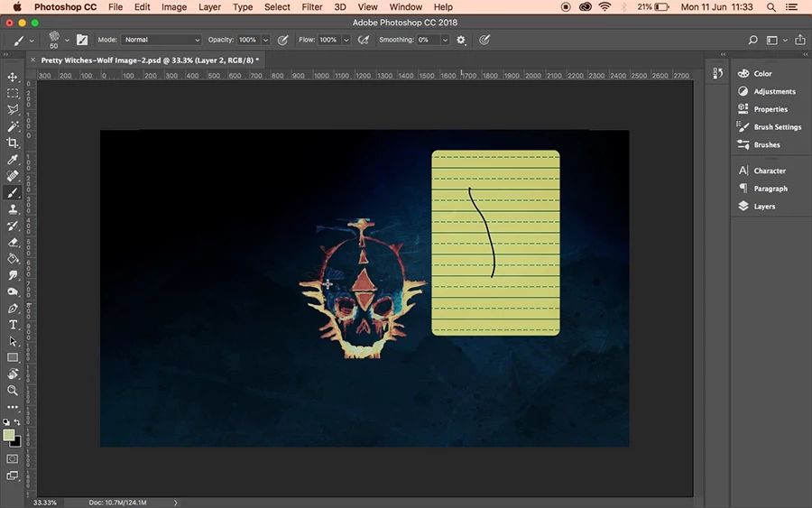812x508 pixels.
Task: Click the search icon in options bar
Action: tap(753, 40)
